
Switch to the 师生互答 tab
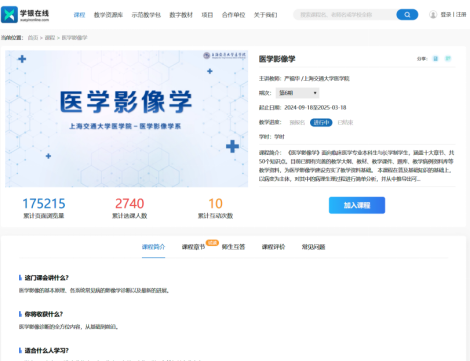(x=233, y=247)
